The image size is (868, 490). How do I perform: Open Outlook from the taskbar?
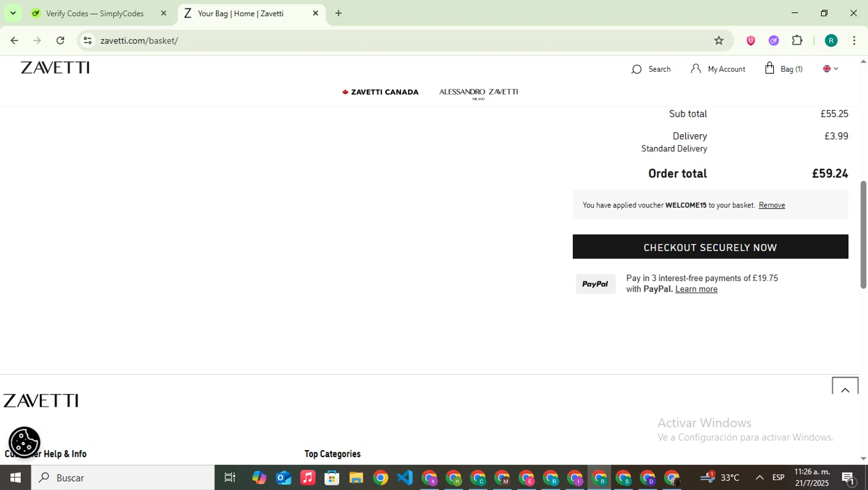tap(284, 477)
